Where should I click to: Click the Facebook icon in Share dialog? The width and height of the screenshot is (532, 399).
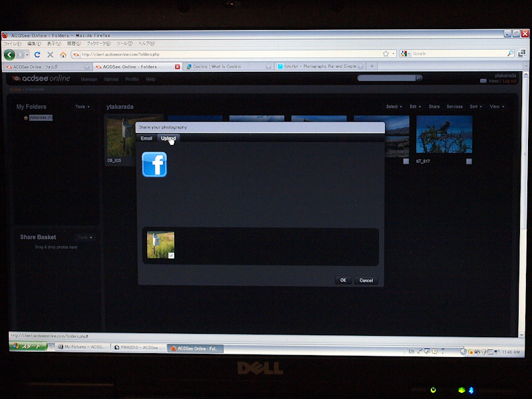[x=154, y=164]
